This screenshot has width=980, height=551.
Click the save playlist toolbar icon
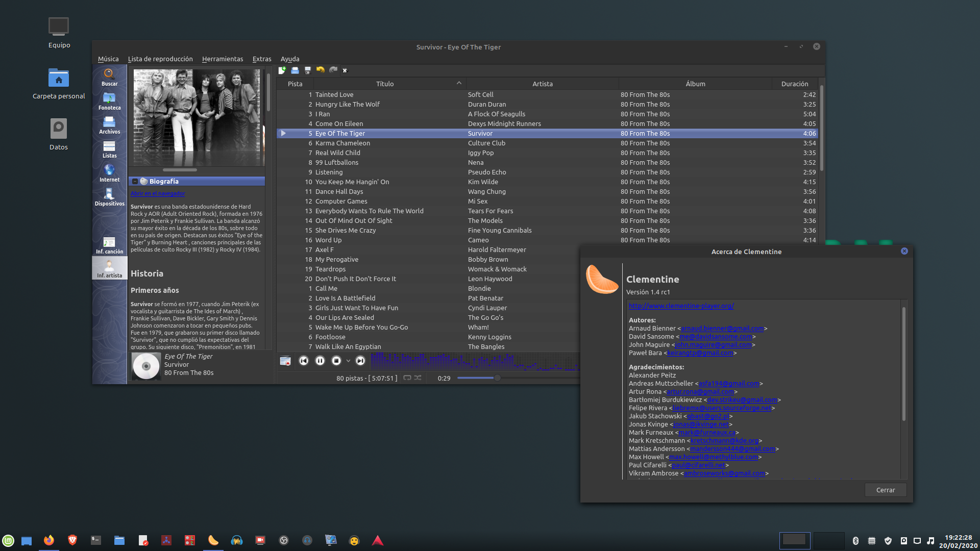pyautogui.click(x=307, y=70)
